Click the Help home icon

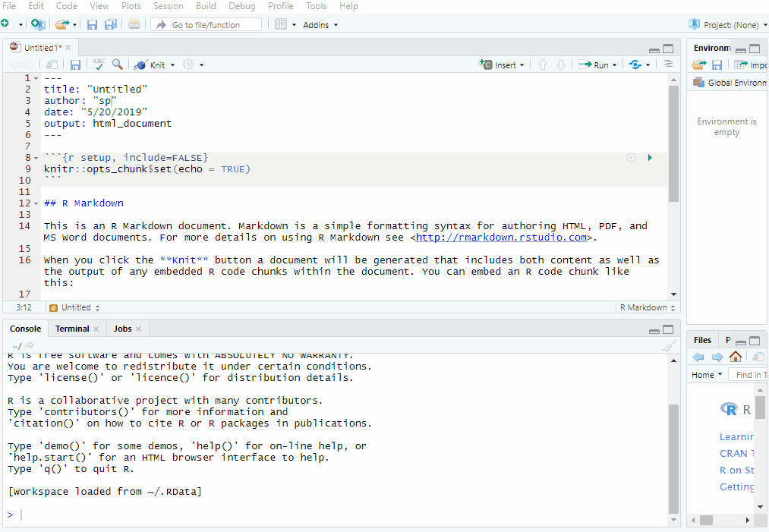(735, 357)
